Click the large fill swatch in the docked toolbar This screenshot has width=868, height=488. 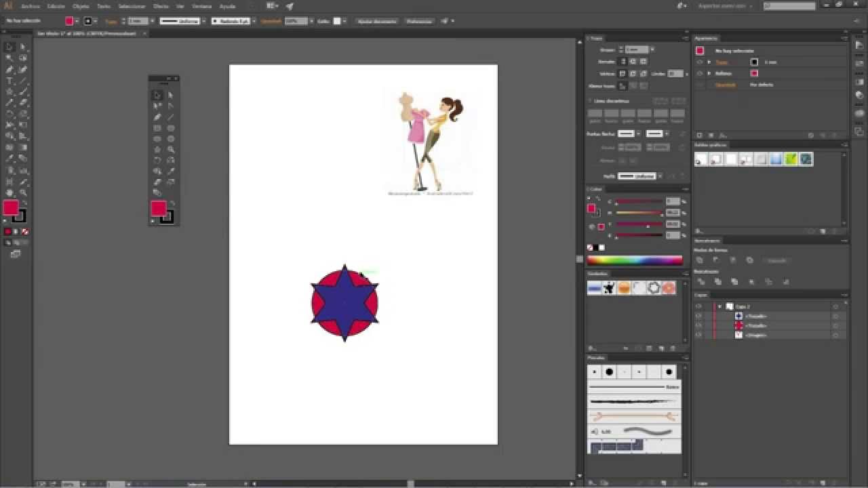[x=11, y=207]
